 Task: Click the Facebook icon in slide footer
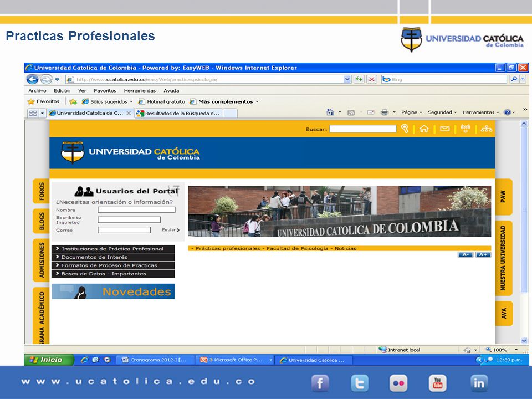coord(320,383)
